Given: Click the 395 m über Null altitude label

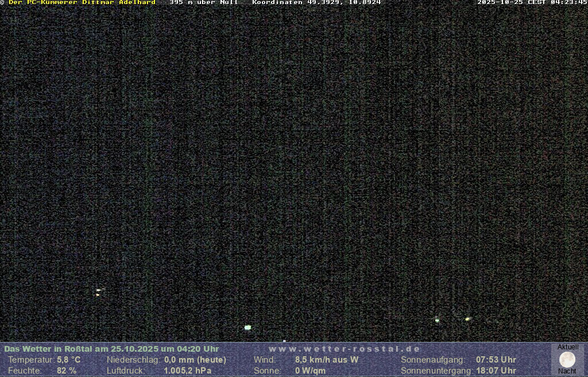Looking at the screenshot, I should click(203, 3).
